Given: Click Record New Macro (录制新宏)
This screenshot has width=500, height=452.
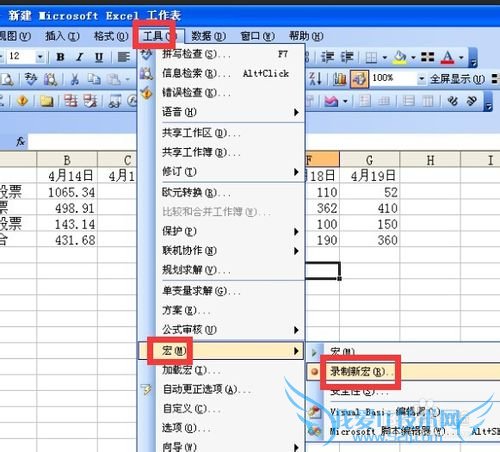Looking at the screenshot, I should pyautogui.click(x=403, y=372).
